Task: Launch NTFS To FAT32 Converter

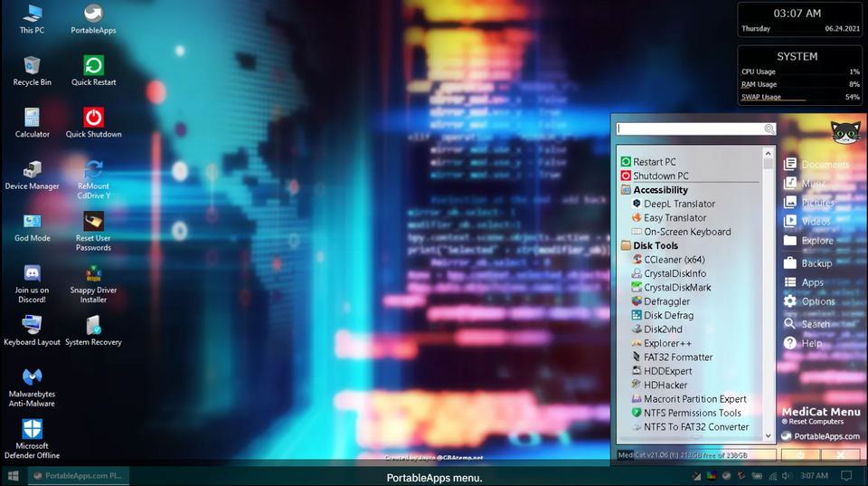Action: point(690,426)
